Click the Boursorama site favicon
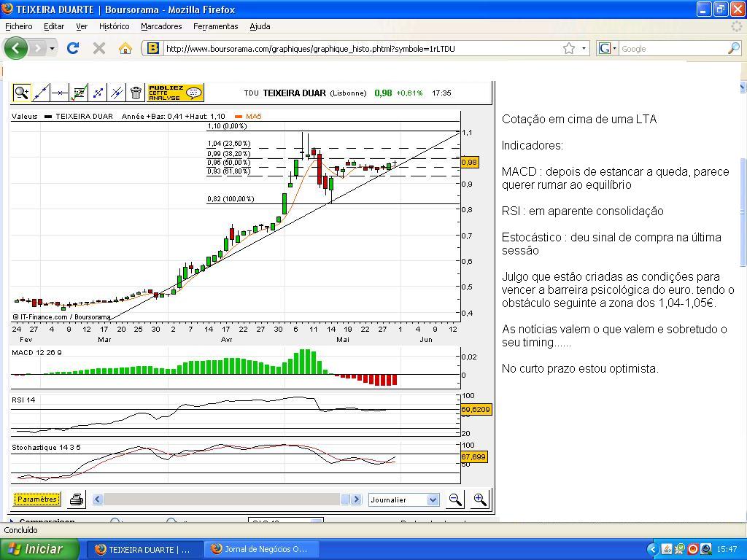747x560 pixels. 153,49
